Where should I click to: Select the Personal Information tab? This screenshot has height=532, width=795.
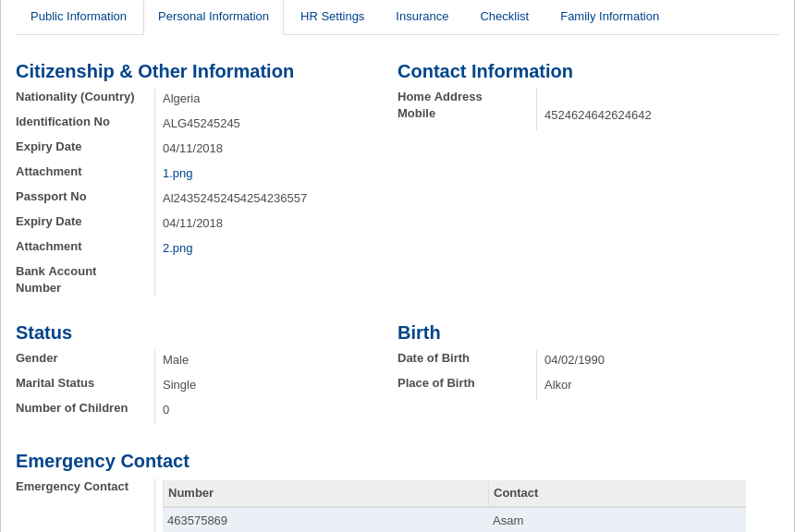214,17
